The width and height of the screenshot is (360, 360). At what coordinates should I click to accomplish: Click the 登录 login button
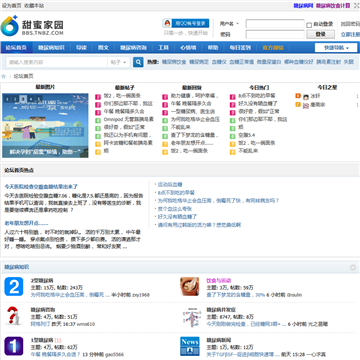tap(320, 34)
